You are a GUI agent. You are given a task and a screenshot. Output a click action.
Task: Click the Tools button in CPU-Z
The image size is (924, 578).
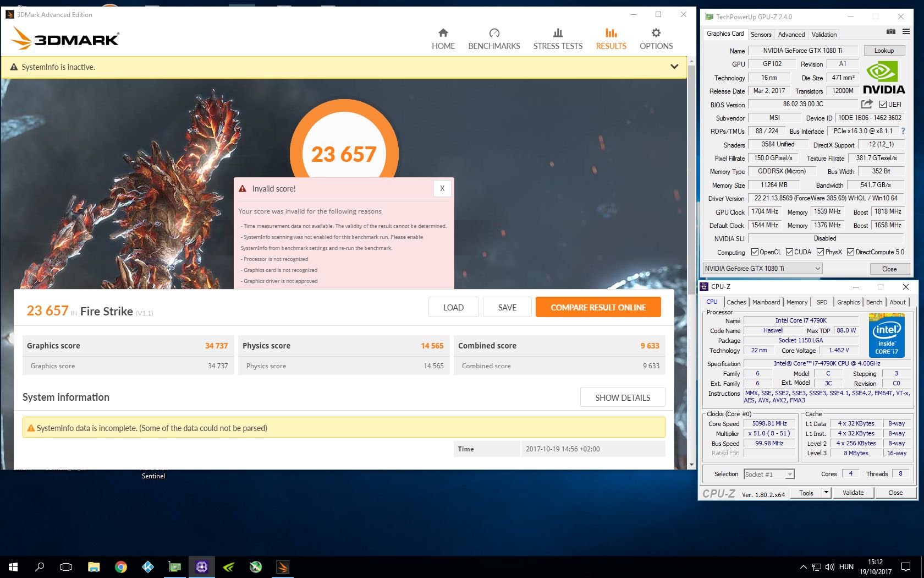pos(806,493)
